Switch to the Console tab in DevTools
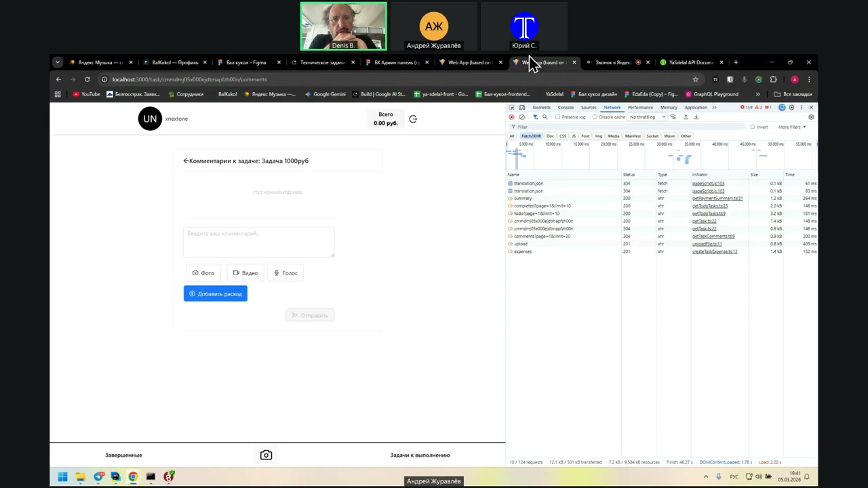 click(x=566, y=108)
